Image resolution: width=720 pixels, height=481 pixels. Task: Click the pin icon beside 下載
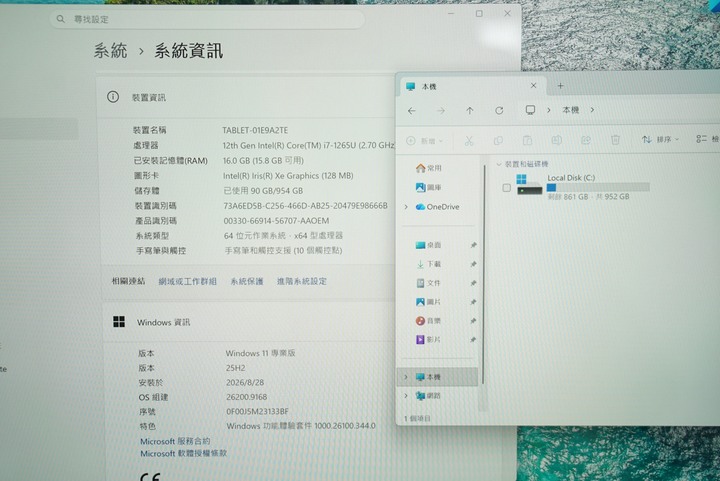473,264
